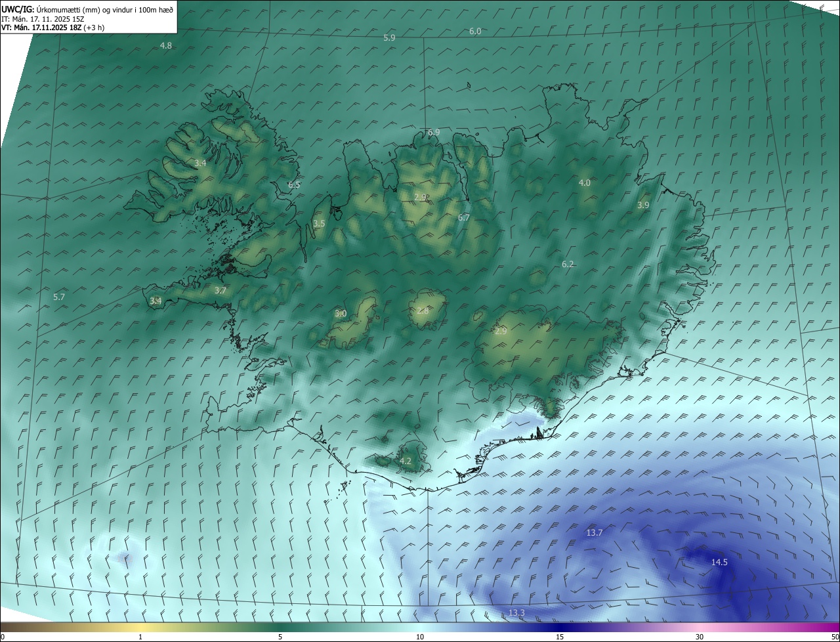Screen dimensions: 840x642
Task: Click the 13.7 value label over the sea
Action: pos(595,532)
